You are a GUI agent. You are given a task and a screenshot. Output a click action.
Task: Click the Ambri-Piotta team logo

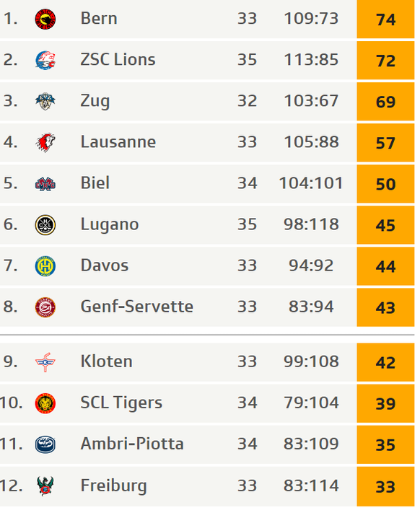[45, 444]
